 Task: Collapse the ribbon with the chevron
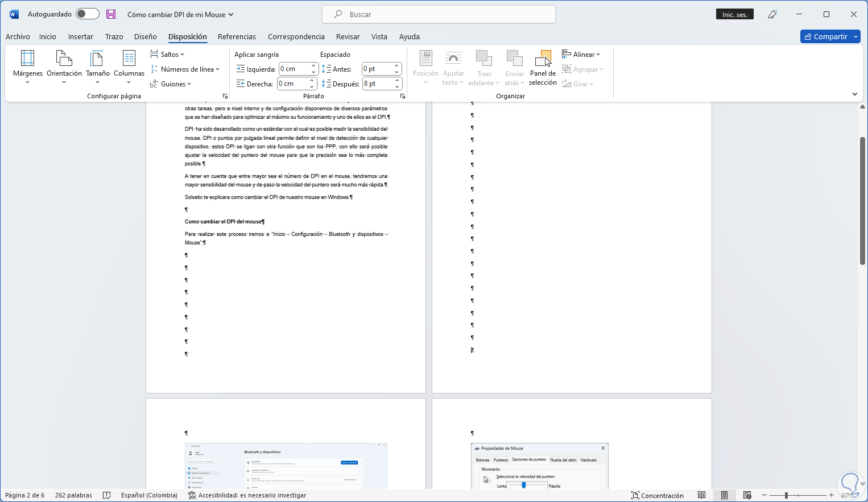(x=854, y=94)
